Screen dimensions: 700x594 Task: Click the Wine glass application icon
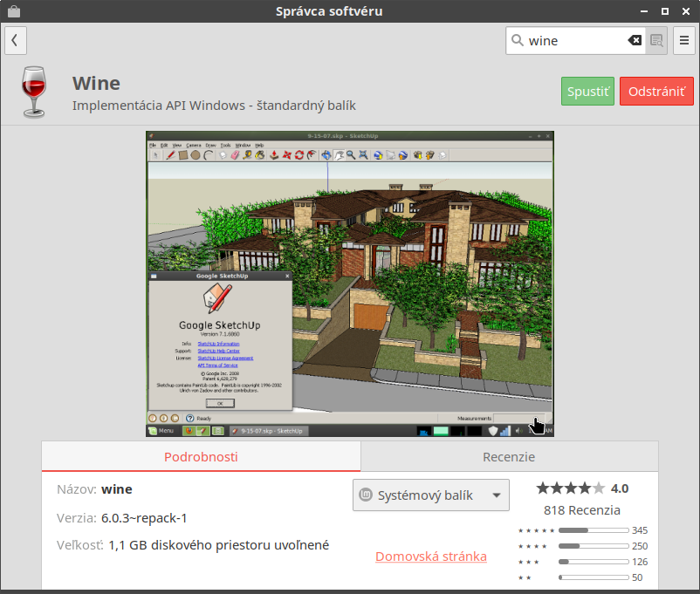click(x=34, y=92)
